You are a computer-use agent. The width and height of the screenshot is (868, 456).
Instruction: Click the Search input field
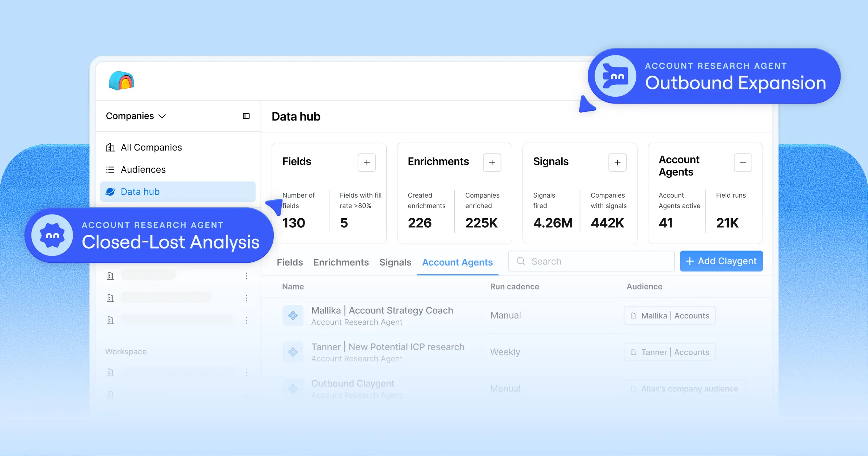tap(591, 261)
